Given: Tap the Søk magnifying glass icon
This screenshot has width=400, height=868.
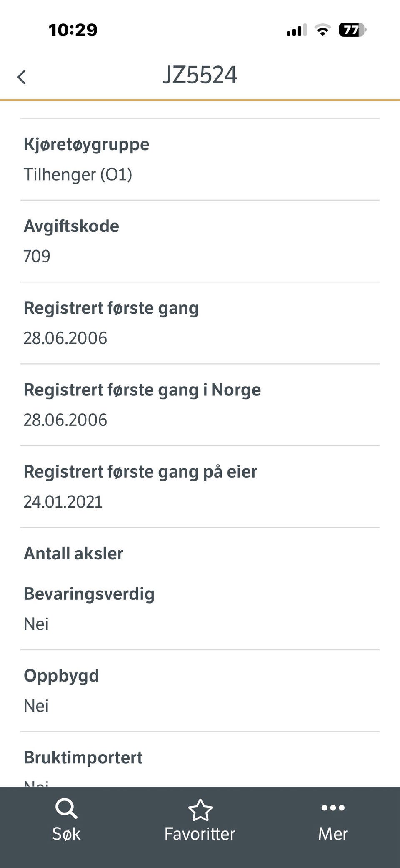Looking at the screenshot, I should coord(66,808).
